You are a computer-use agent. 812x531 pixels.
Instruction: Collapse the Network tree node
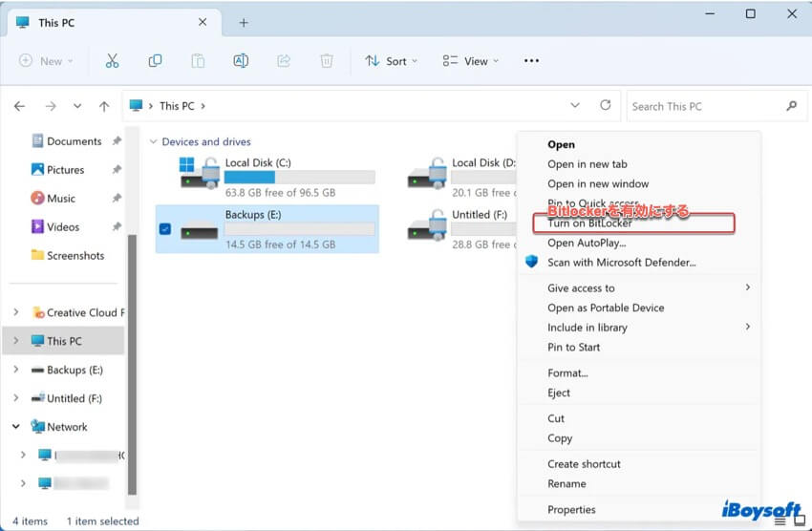pos(16,427)
